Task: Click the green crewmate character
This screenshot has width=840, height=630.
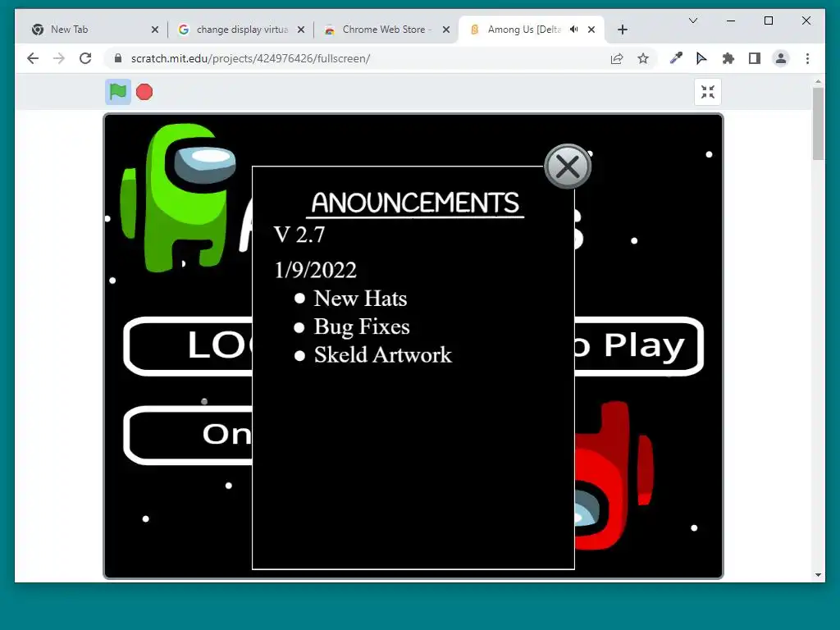Action: click(x=178, y=197)
